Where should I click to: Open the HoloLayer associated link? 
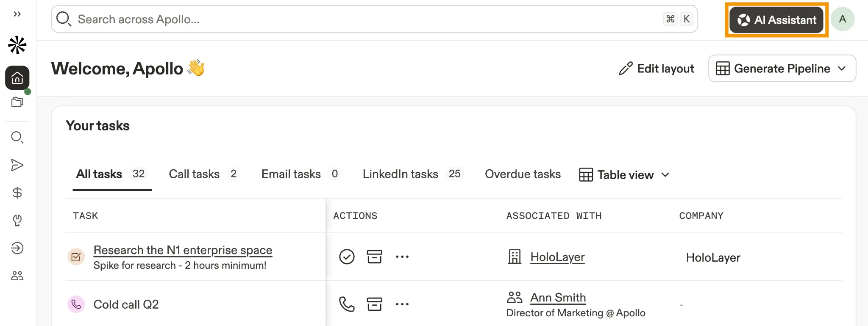[557, 257]
